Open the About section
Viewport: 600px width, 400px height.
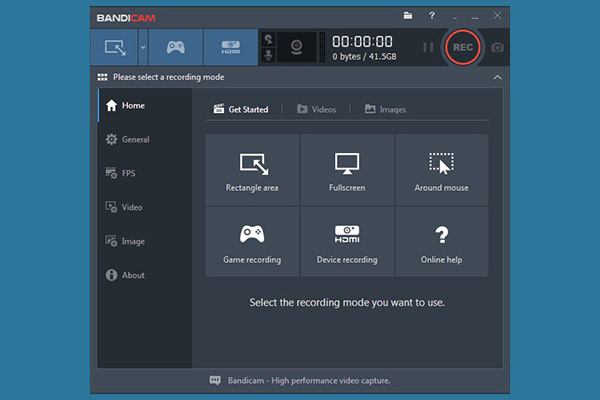tap(145, 275)
